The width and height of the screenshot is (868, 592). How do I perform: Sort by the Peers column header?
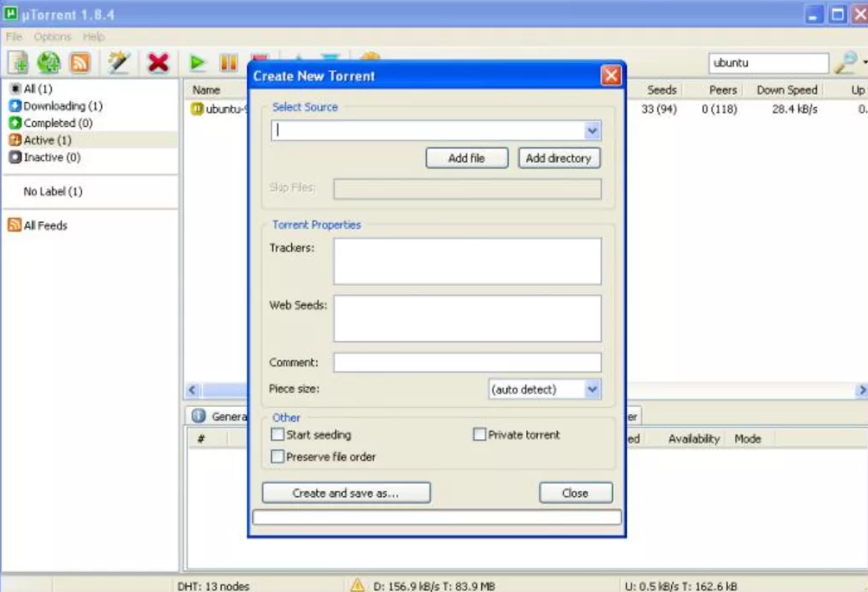tap(723, 90)
